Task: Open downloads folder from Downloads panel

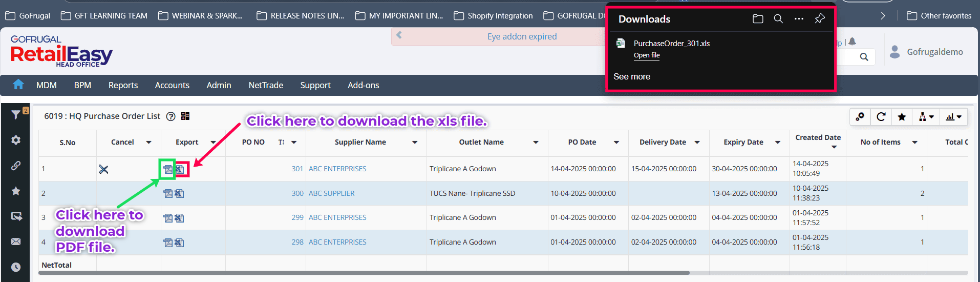Action: [x=758, y=19]
